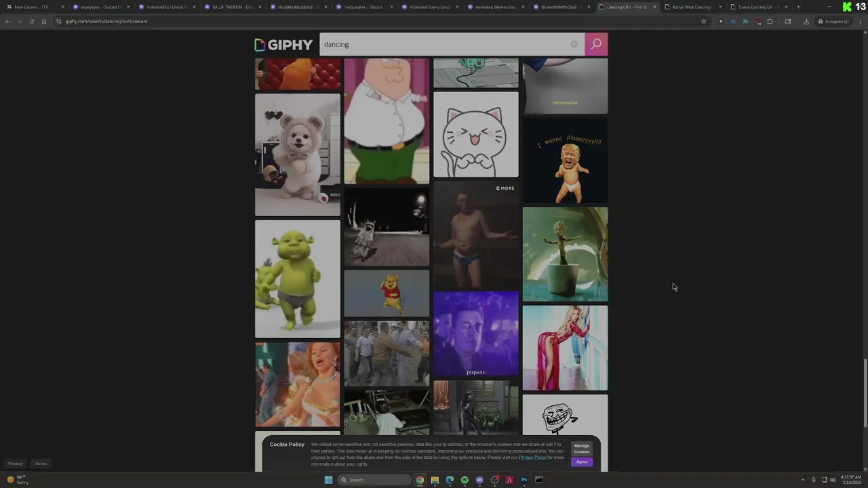
Task: Open Spotify from the taskbar
Action: 465,480
